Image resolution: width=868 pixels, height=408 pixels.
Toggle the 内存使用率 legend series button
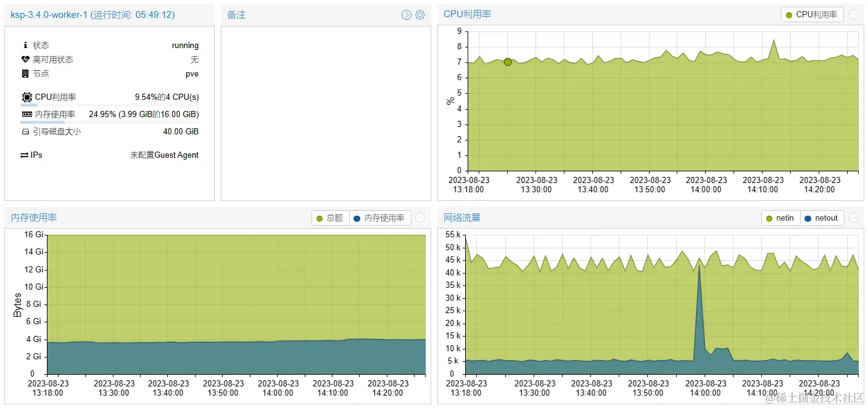tap(380, 218)
